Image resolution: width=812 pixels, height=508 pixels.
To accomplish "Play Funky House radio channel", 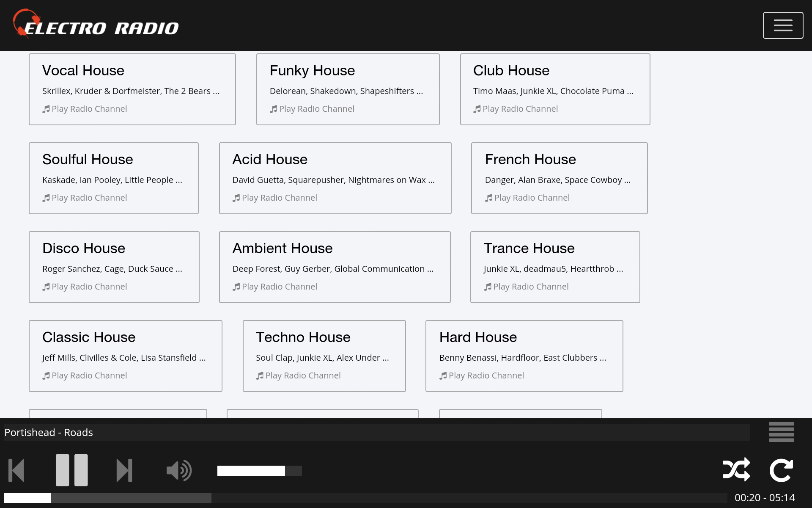I will point(312,109).
